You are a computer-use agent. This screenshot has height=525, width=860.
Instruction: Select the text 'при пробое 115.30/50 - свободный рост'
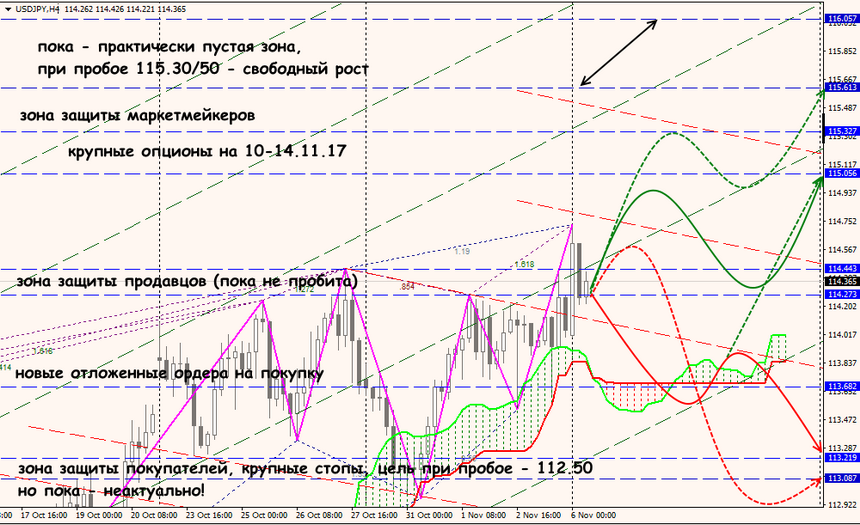coord(203,70)
